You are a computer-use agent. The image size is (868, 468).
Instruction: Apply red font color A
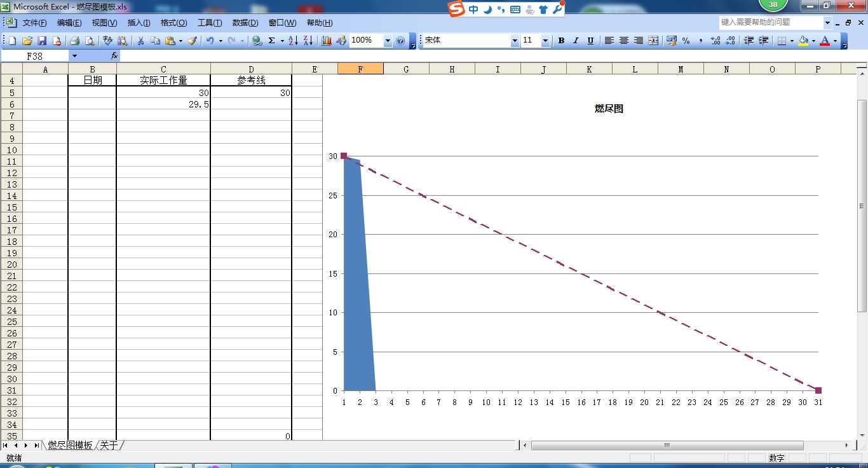click(x=825, y=41)
